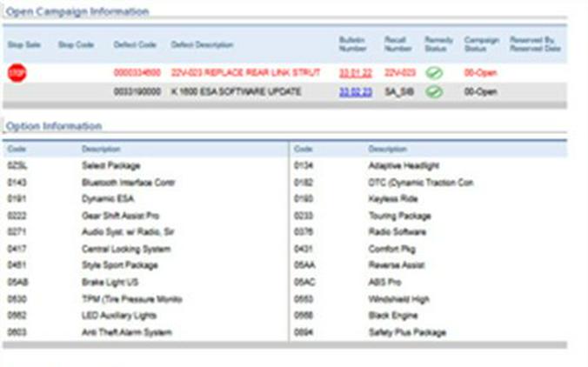Click the Bulletin Number column header
This screenshot has width=588, height=367.
352,44
